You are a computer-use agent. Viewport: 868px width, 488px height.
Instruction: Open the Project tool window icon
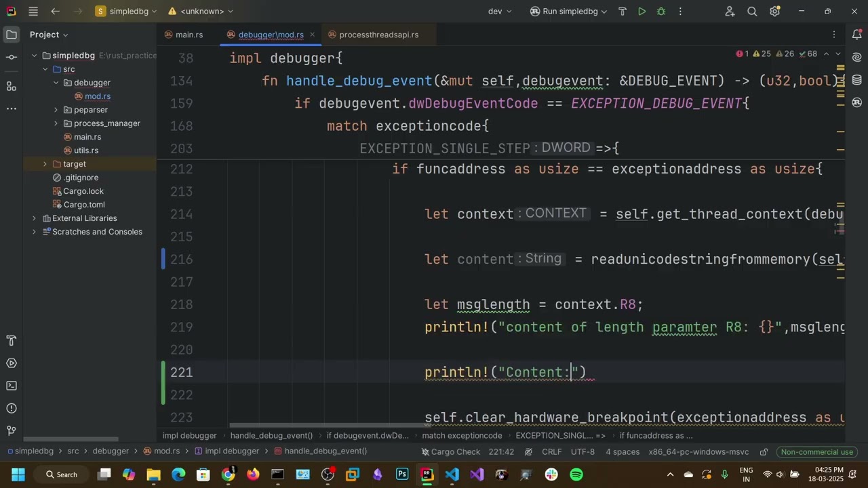coord(12,35)
